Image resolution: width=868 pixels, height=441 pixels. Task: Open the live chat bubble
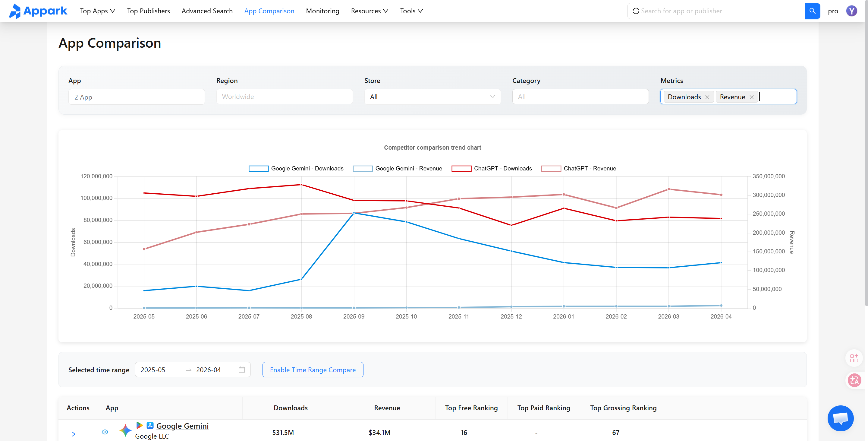pos(840,418)
